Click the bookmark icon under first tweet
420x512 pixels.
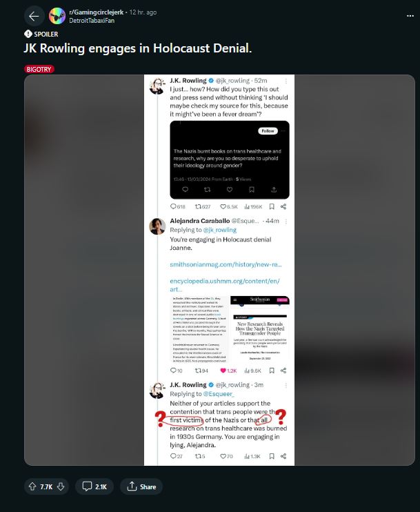(272, 207)
